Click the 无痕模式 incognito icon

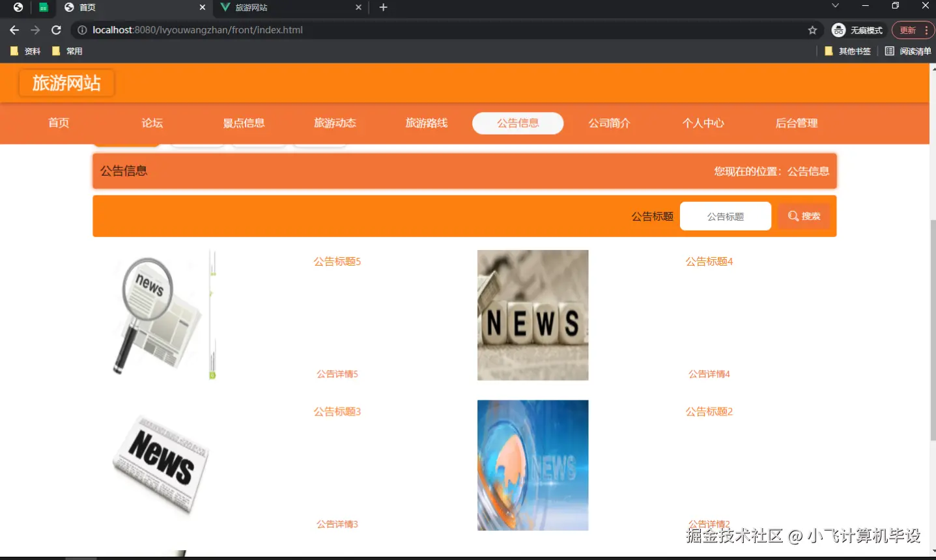838,30
